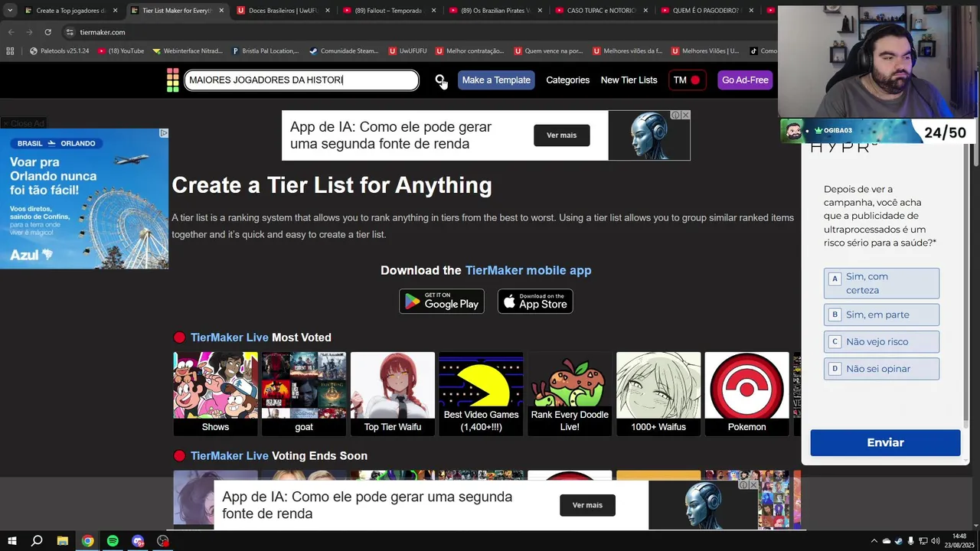Open site information icon beside tiermaker.com

point(70,32)
